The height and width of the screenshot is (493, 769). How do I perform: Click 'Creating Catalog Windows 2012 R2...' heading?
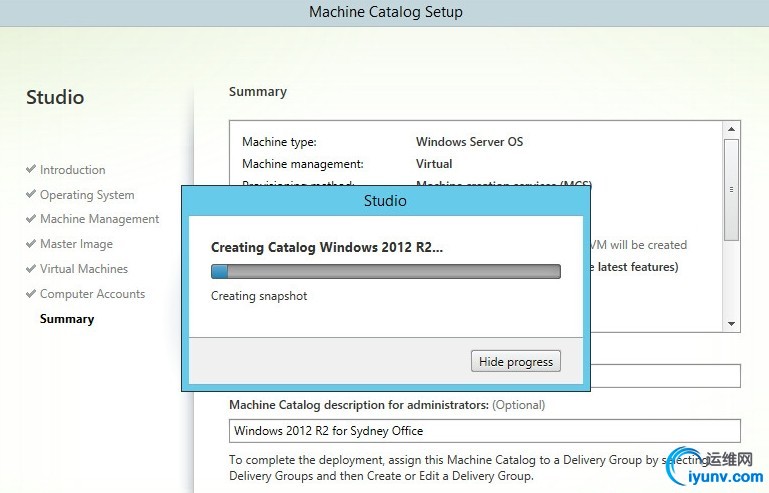[x=327, y=247]
